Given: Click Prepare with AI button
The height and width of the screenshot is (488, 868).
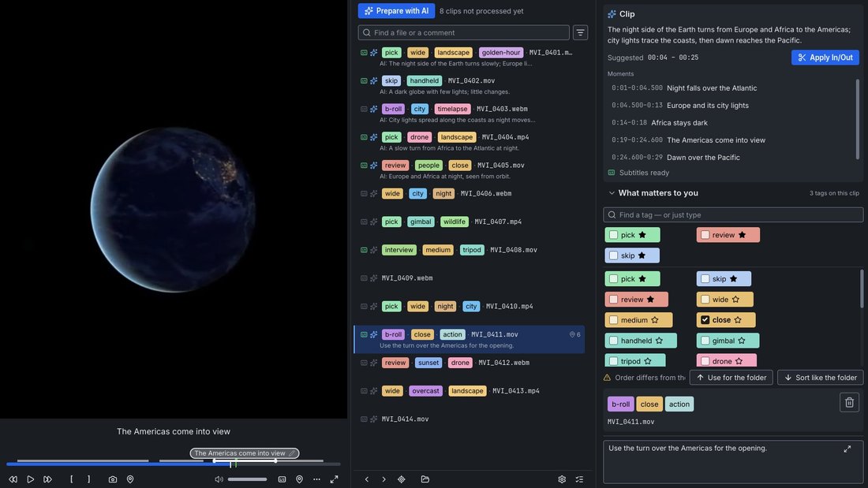Looking at the screenshot, I should 396,11.
